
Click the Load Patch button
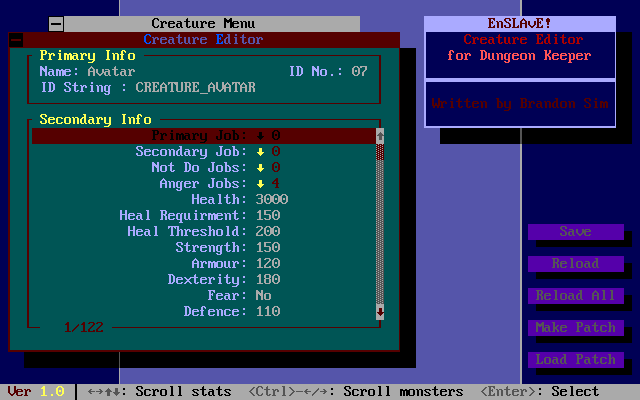(x=576, y=360)
